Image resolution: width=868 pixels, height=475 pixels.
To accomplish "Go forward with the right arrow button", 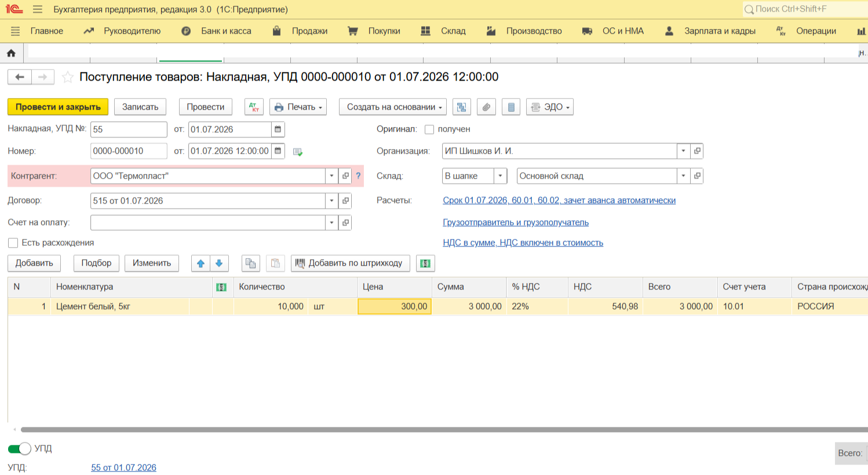I will point(43,77).
